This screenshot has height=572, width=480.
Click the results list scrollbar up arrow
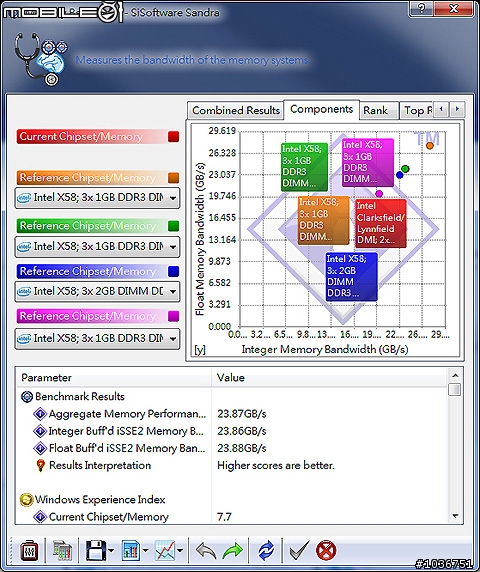[x=455, y=375]
